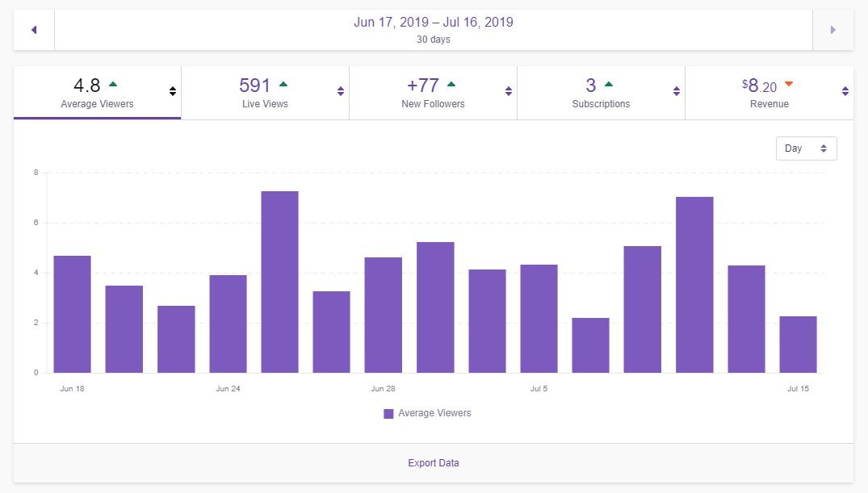Click the Jun 18 bar
The height and width of the screenshot is (493, 868).
[x=73, y=315]
